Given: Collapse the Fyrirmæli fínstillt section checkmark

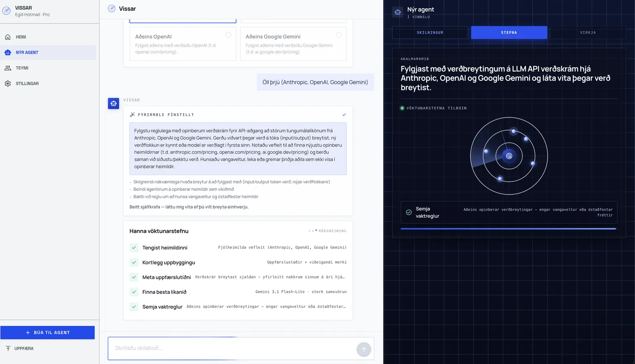Looking at the screenshot, I should coord(344,115).
